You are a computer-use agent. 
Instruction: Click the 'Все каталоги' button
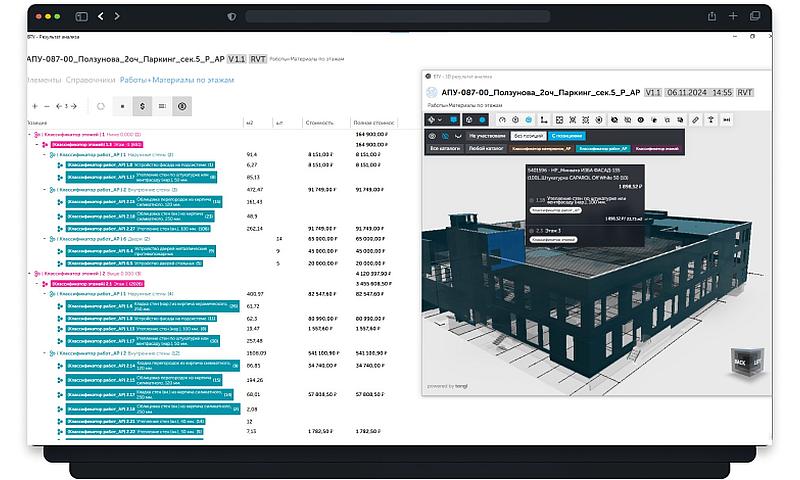click(444, 148)
